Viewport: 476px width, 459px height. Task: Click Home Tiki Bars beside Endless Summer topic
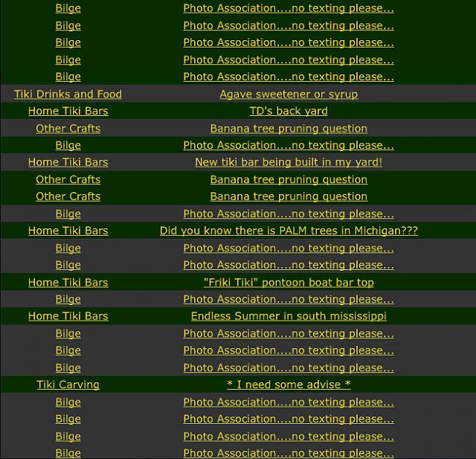click(68, 316)
